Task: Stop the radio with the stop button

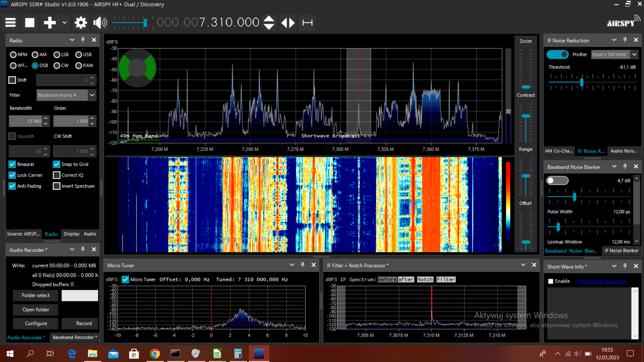Action: coord(30,22)
